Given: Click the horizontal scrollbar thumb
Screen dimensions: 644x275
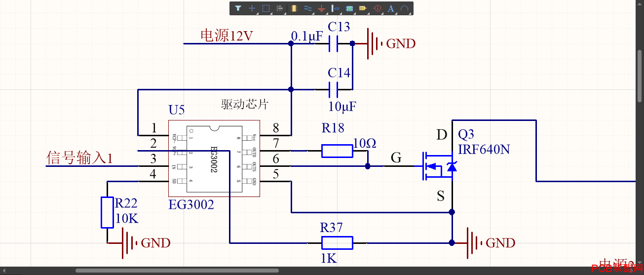Looking at the screenshot, I should click(177, 271).
